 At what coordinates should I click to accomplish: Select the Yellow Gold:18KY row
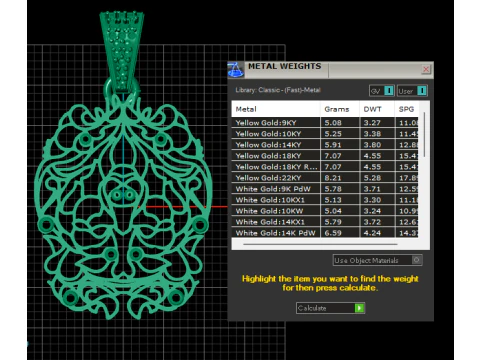click(x=325, y=155)
